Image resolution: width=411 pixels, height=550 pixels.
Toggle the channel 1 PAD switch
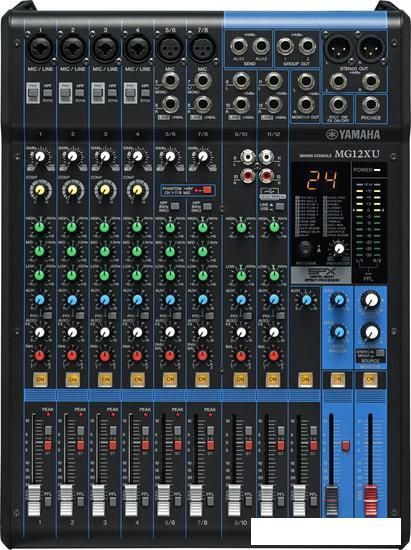coord(33,93)
